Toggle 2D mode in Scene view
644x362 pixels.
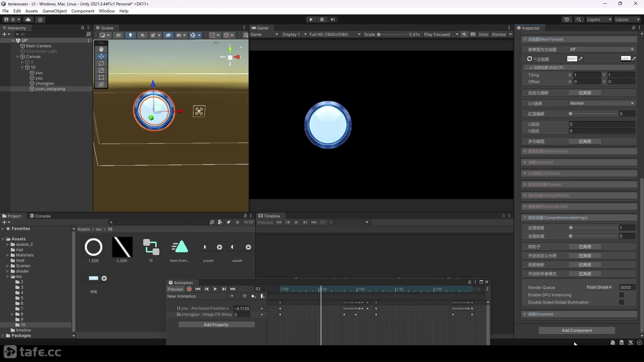coord(118,35)
